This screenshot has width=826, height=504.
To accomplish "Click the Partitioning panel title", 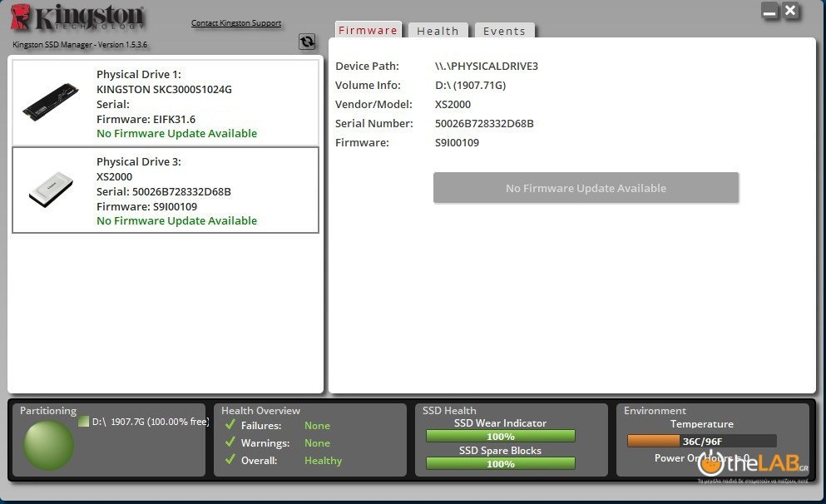I will click(48, 410).
